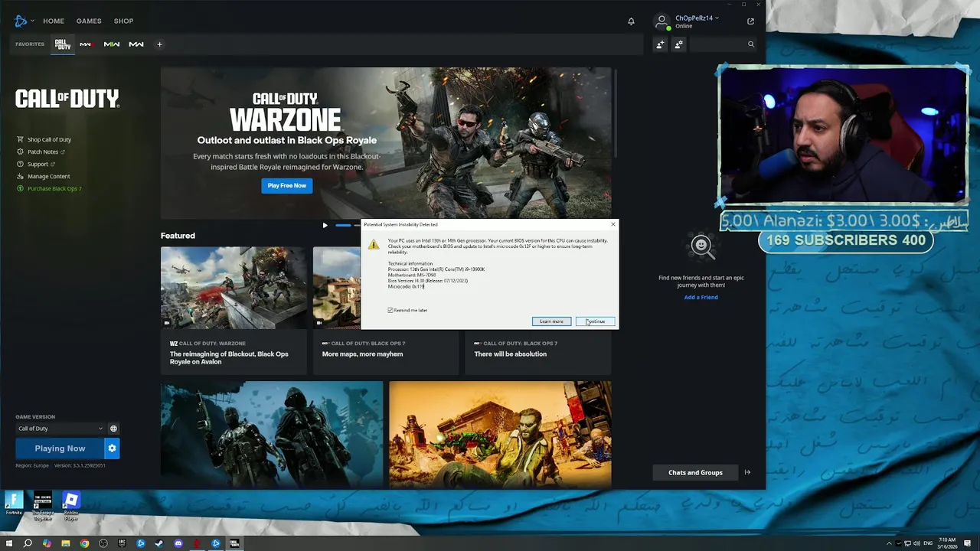Open Support link
The height and width of the screenshot is (551, 980).
click(37, 164)
